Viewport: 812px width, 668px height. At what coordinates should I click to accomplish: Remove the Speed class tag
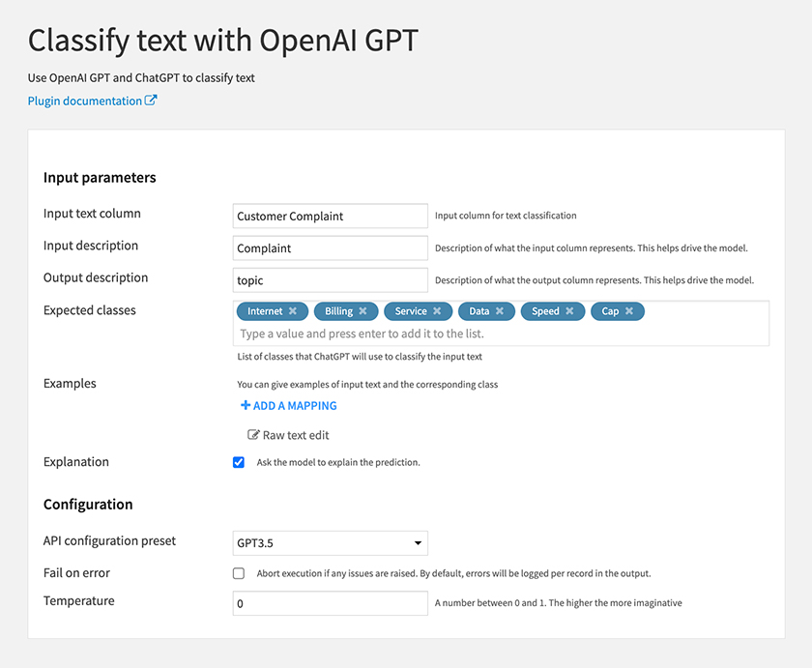(x=569, y=311)
